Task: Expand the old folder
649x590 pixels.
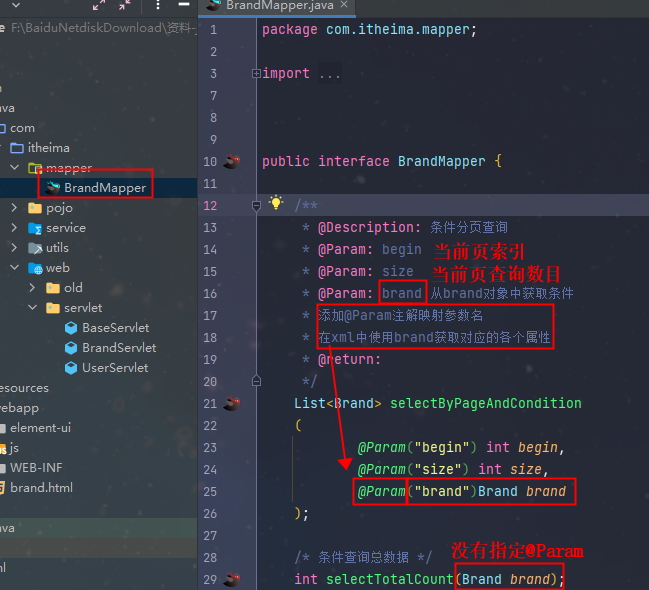Action: pos(32,287)
